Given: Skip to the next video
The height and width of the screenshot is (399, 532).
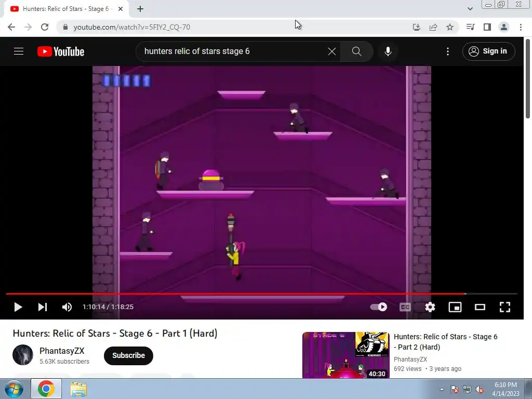Looking at the screenshot, I should pos(43,307).
